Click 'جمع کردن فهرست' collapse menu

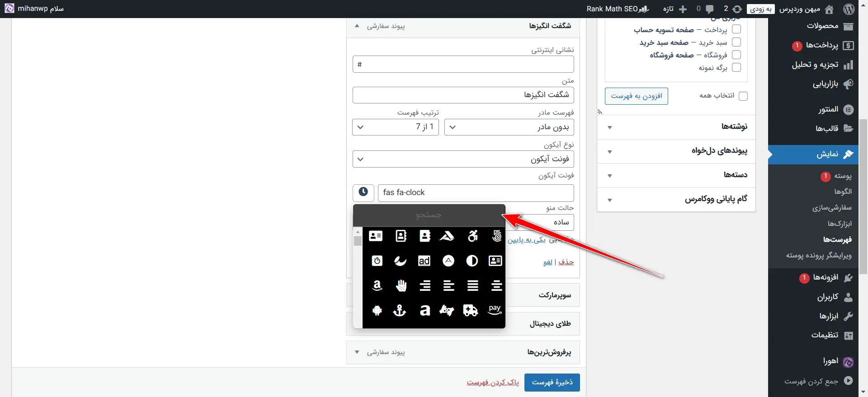[x=818, y=382]
